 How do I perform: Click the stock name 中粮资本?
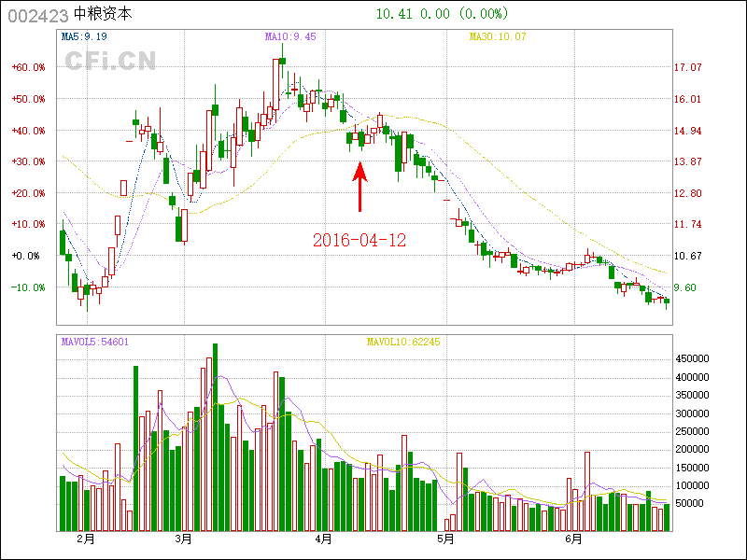pyautogui.click(x=102, y=15)
